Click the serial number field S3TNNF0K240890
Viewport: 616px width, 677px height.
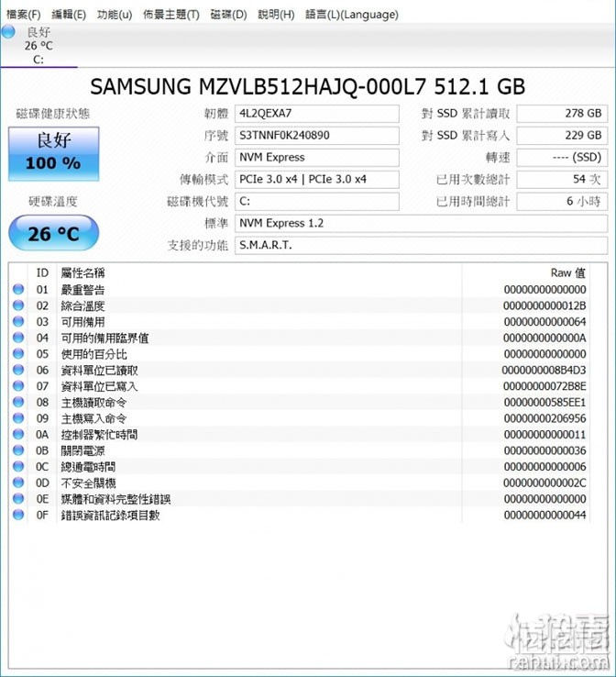coord(316,136)
